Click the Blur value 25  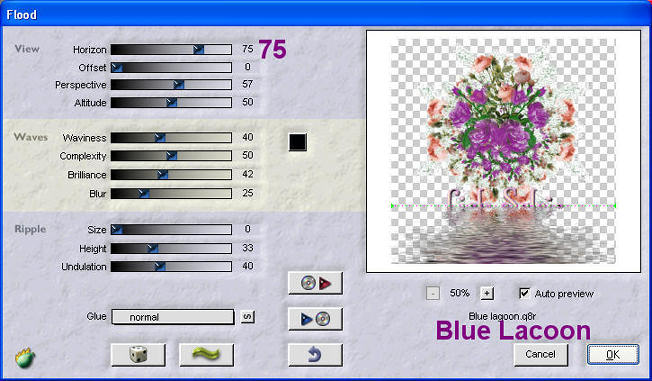[x=247, y=193]
